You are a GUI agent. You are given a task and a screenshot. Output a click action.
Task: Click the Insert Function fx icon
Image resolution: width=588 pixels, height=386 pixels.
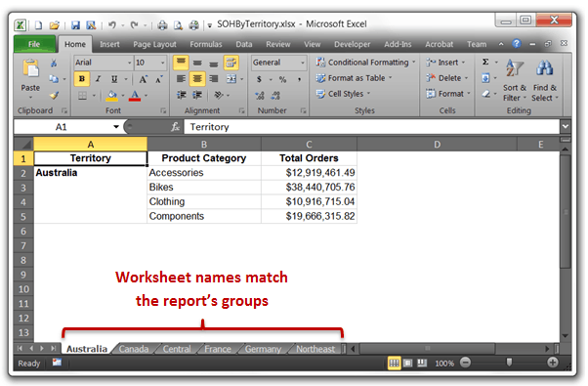tap(175, 127)
